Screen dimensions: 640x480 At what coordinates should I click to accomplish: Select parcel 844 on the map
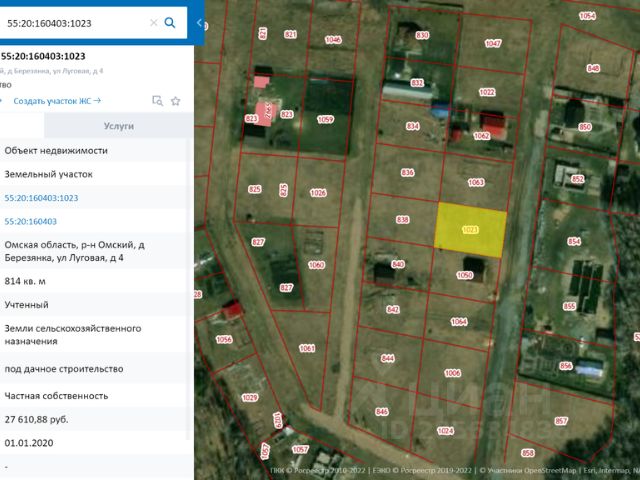387,358
